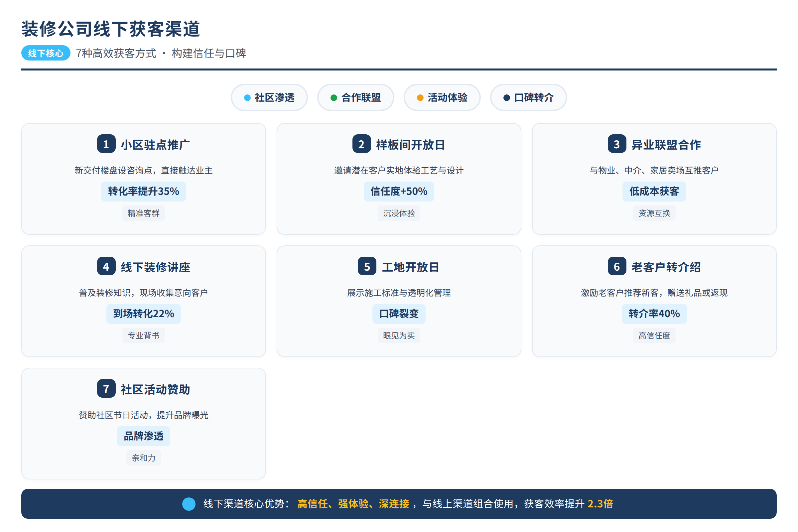Select the 专业背书 tag

[144, 335]
